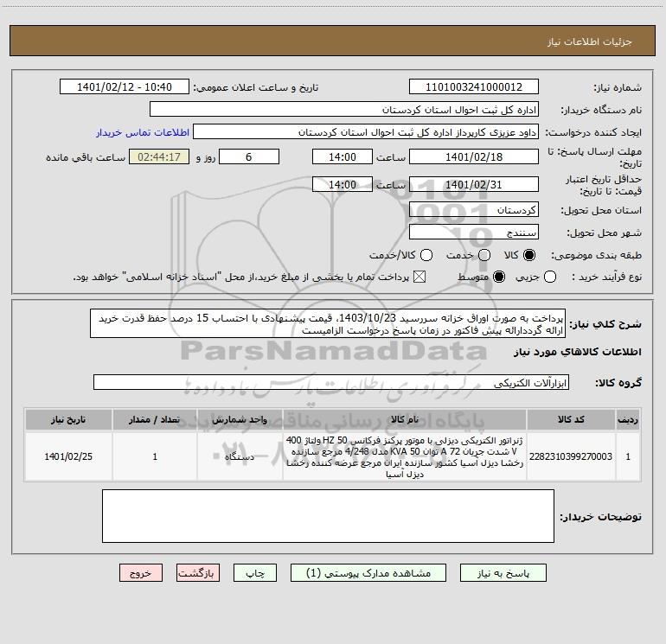Toggle the Islamic treasury payment checkbox
The height and width of the screenshot is (644, 666).
pyautogui.click(x=419, y=277)
